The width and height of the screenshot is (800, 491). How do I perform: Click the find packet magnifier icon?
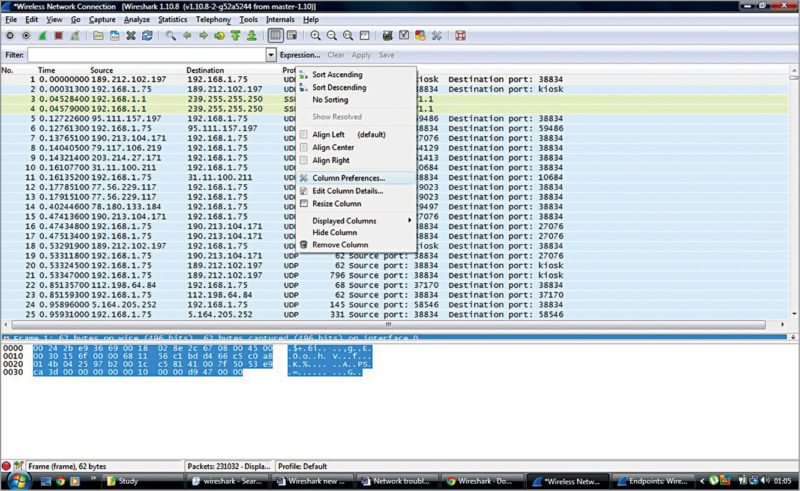171,35
